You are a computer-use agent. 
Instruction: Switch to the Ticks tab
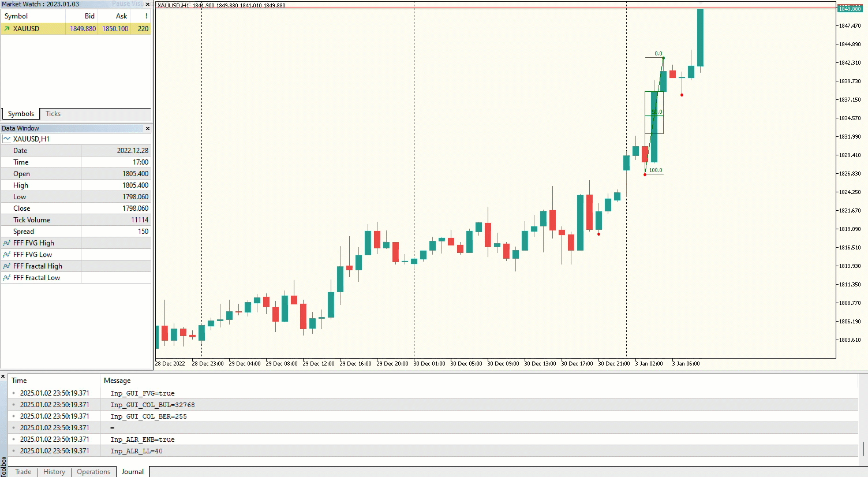click(x=53, y=114)
